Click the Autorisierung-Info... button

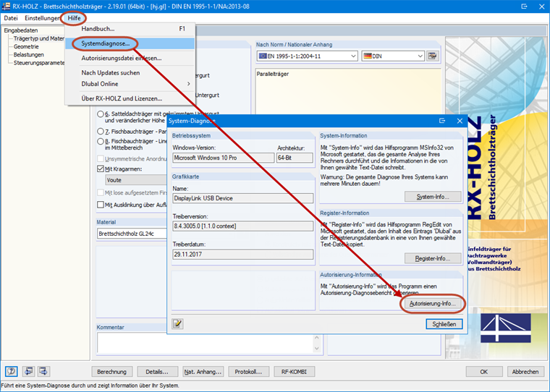[433, 303]
